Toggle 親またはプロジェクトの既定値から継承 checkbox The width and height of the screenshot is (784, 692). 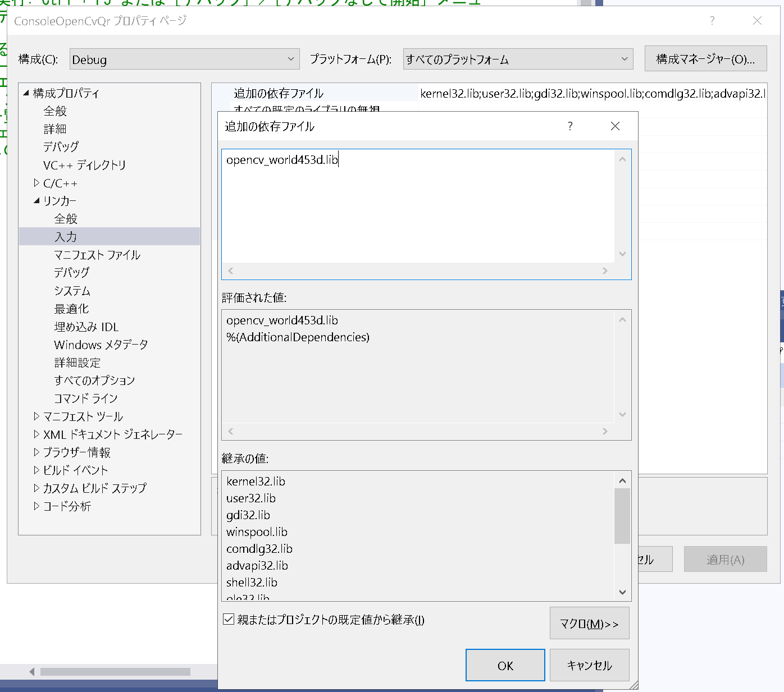229,619
